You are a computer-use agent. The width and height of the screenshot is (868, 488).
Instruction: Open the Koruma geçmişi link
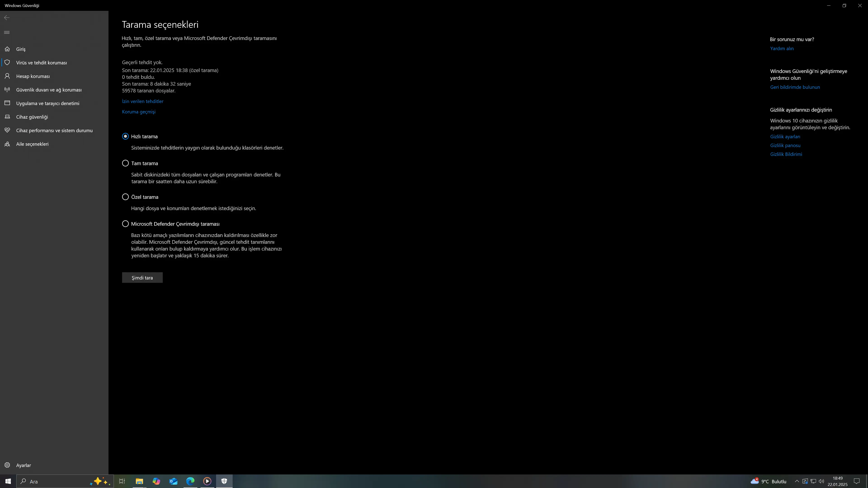click(139, 112)
